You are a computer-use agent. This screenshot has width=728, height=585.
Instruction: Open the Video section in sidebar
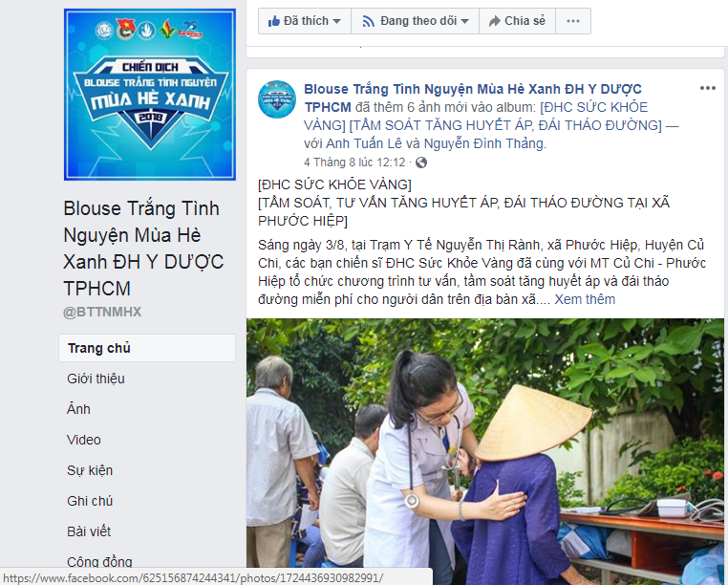83,440
